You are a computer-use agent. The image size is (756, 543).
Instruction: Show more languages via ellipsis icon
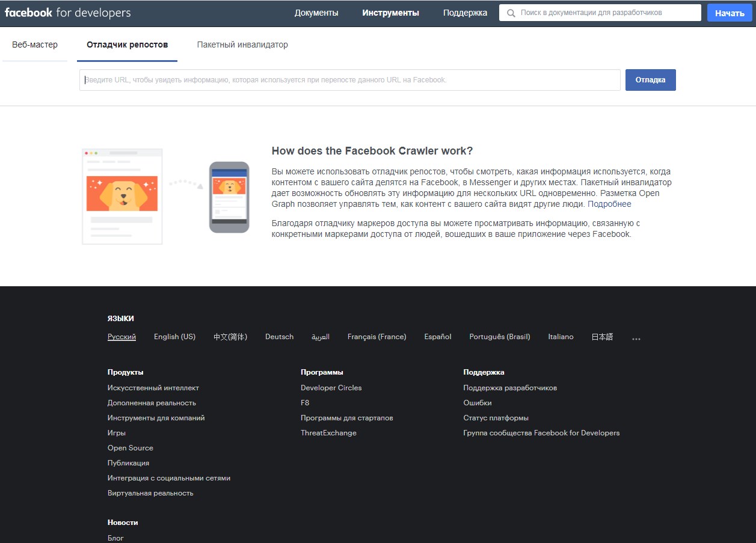[636, 339]
